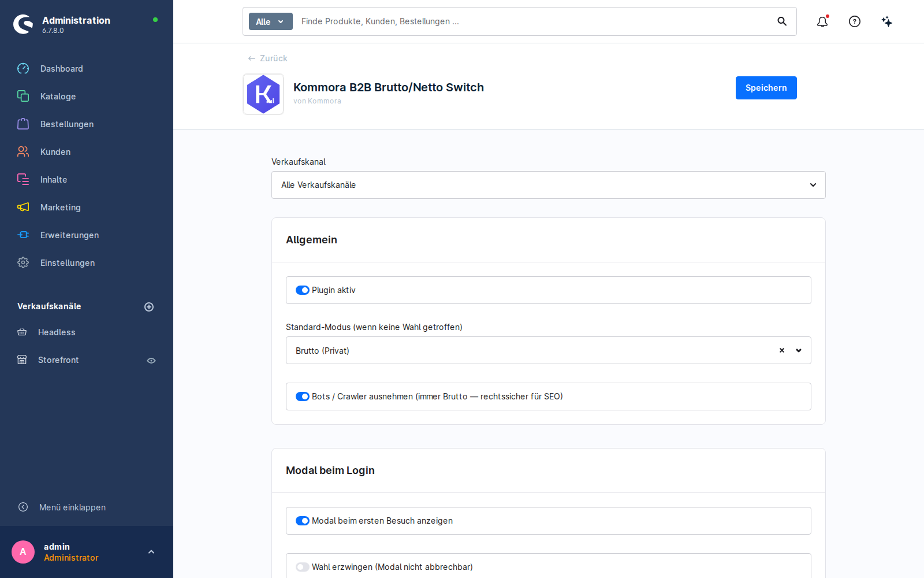Click the 6.7.8.0 version text
Image resolution: width=924 pixels, height=578 pixels.
pyautogui.click(x=53, y=31)
